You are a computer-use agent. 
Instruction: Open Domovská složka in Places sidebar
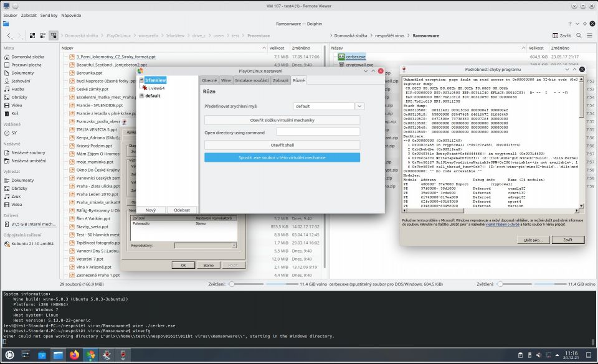pos(27,57)
